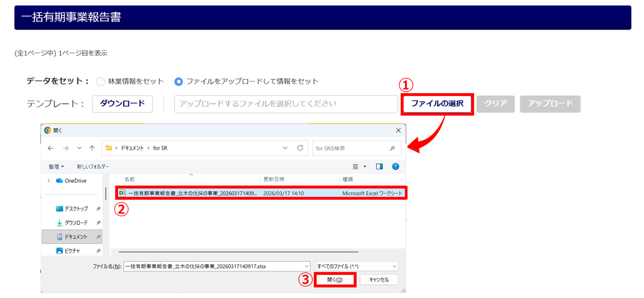Click the view layout list icon
Viewport: 644px width, 298px height.
tap(356, 166)
